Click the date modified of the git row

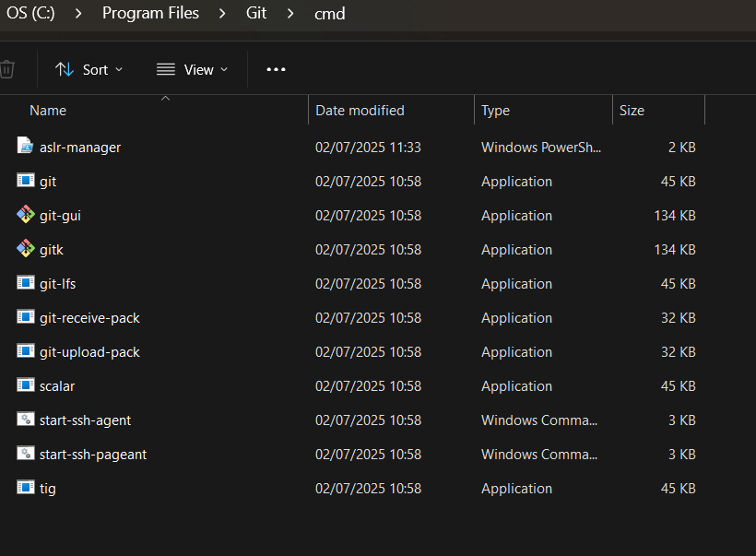click(368, 182)
